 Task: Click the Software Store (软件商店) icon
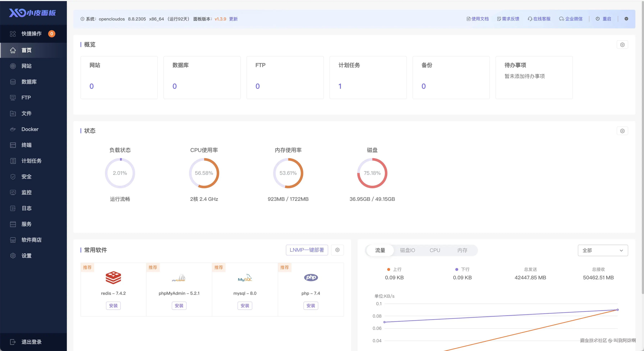[x=13, y=240]
